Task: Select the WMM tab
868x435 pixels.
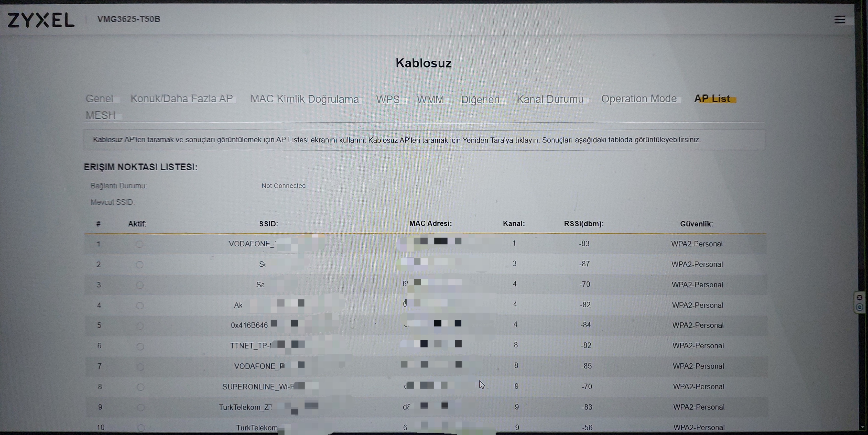Action: (x=430, y=100)
